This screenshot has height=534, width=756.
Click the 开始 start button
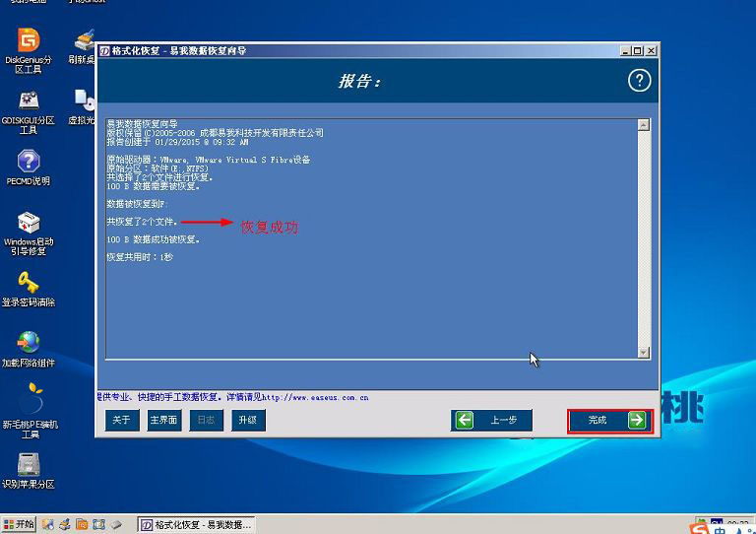(x=19, y=524)
